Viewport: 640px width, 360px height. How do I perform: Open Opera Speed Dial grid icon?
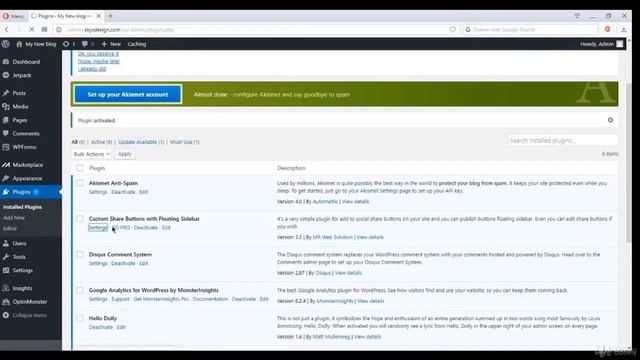[44, 29]
